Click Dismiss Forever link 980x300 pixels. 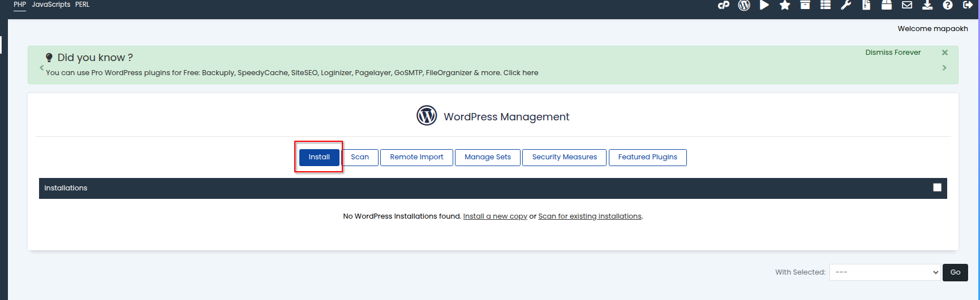893,53
